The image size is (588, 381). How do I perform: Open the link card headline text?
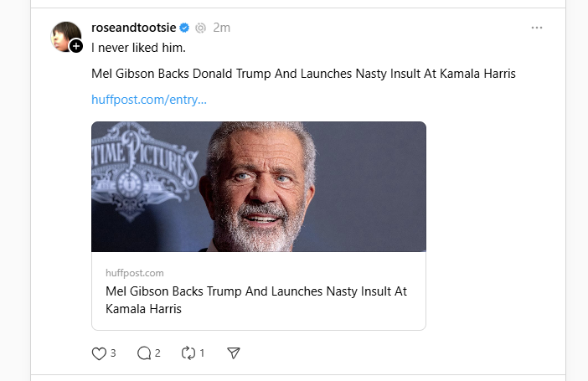(255, 300)
